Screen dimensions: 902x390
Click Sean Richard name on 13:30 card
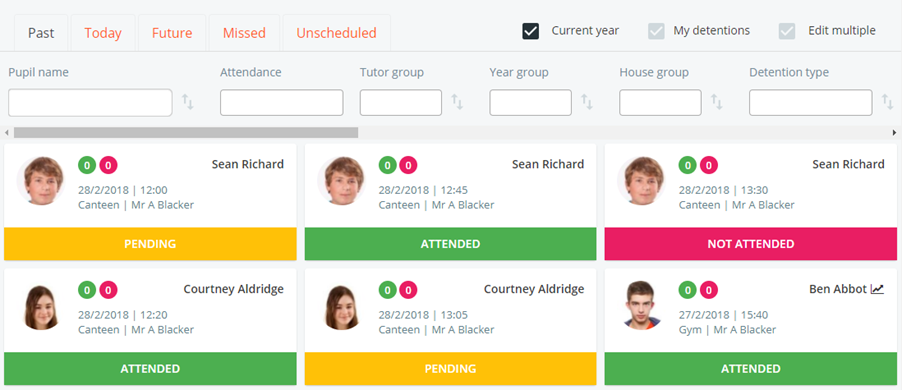coord(849,164)
